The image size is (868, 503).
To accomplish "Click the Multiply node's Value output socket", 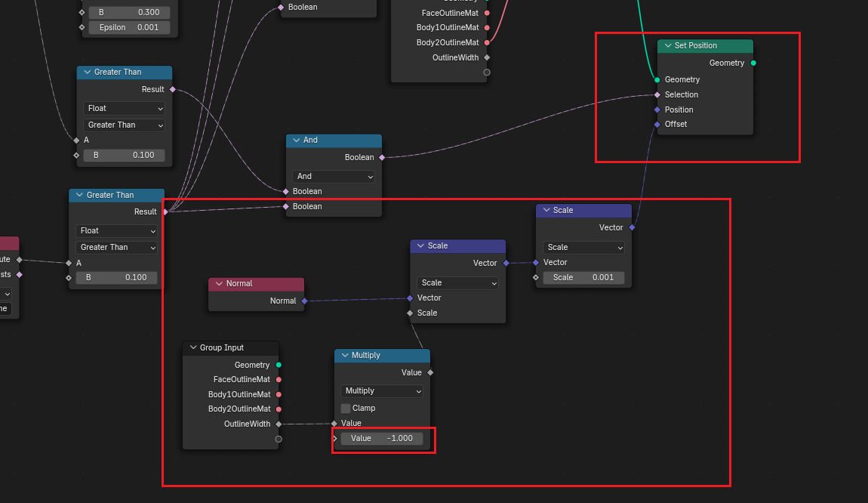I will click(x=430, y=372).
